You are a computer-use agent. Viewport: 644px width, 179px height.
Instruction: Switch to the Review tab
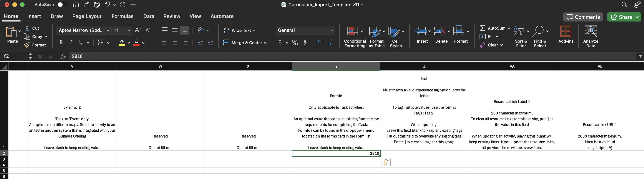(x=172, y=16)
